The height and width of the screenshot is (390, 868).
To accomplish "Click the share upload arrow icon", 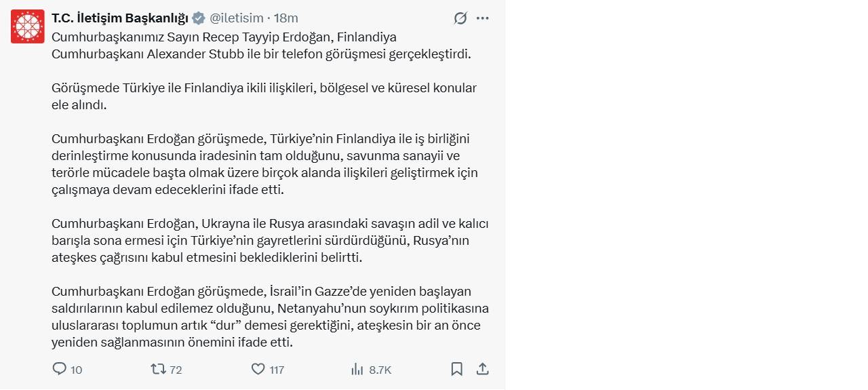I will coord(482,369).
